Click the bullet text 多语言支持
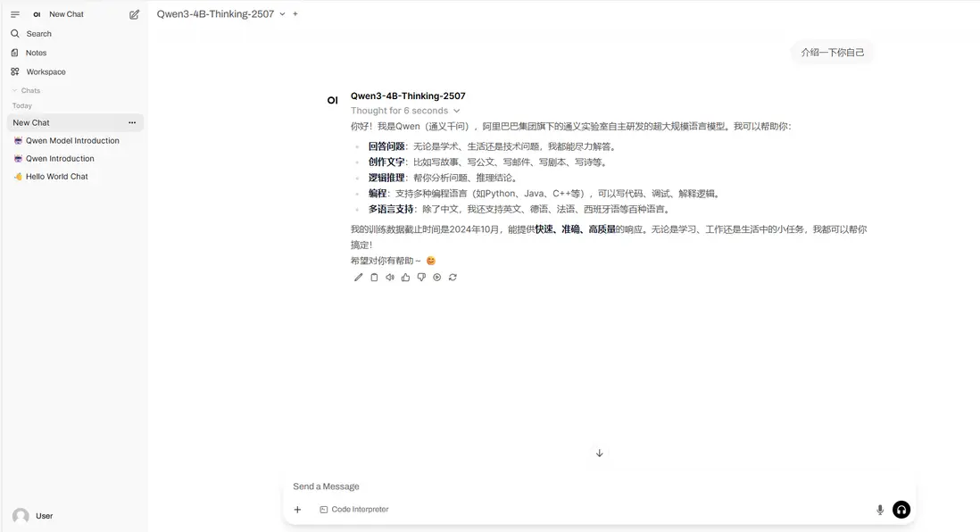980x532 pixels. (391, 209)
